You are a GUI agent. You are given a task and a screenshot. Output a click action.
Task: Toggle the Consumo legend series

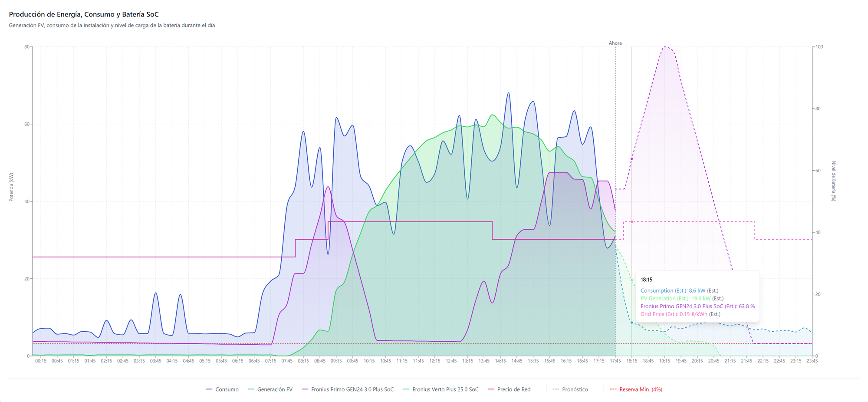pyautogui.click(x=222, y=389)
